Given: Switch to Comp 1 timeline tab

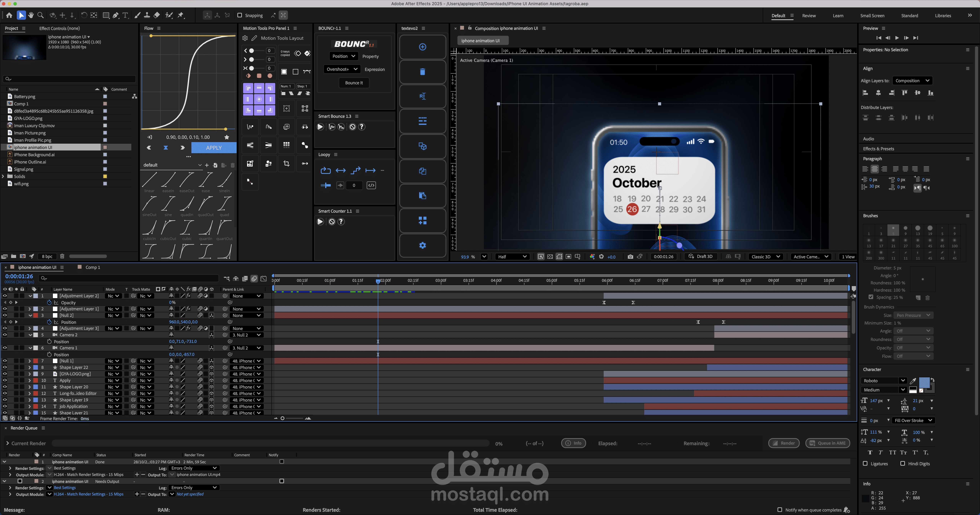Looking at the screenshot, I should (x=93, y=267).
